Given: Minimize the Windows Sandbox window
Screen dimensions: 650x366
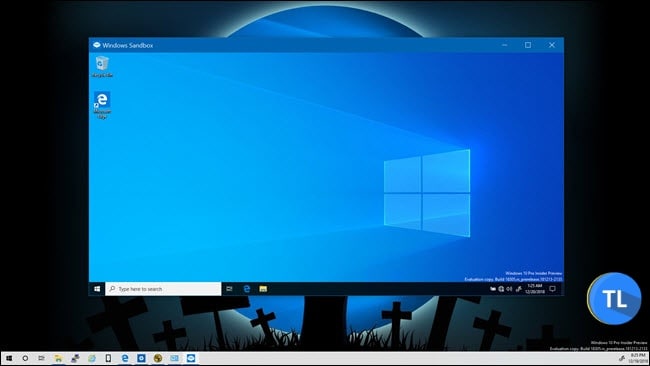Looking at the screenshot, I should coord(504,45).
